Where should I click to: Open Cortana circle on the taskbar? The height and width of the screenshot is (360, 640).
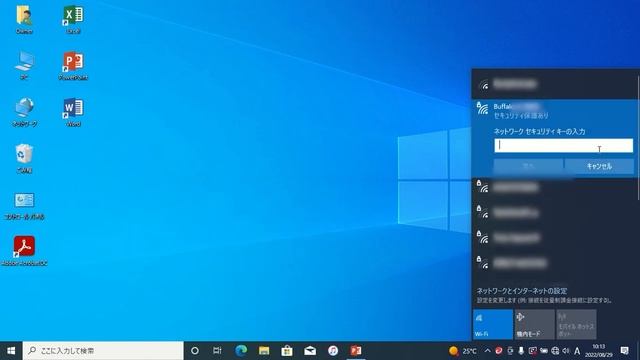195,351
